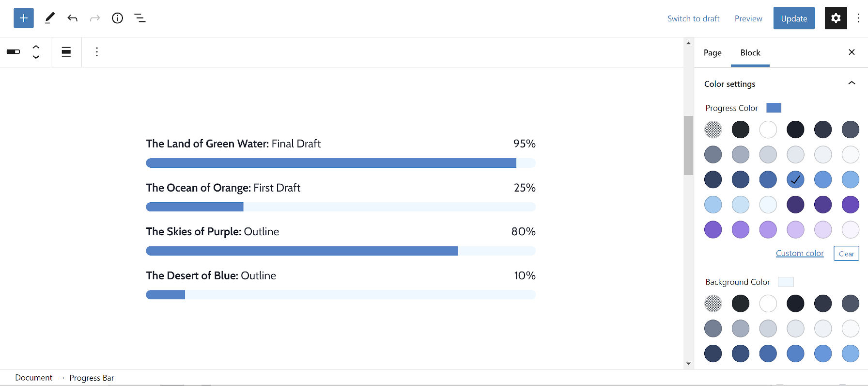Image resolution: width=868 pixels, height=386 pixels.
Task: Collapse the Color settings section
Action: click(852, 83)
